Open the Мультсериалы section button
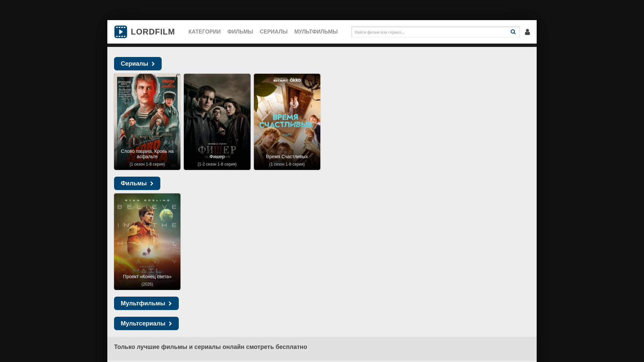The height and width of the screenshot is (362, 644). [146, 323]
